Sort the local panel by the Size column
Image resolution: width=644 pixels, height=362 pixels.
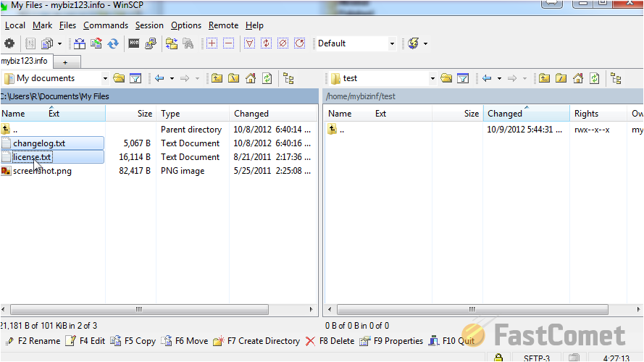coord(130,114)
